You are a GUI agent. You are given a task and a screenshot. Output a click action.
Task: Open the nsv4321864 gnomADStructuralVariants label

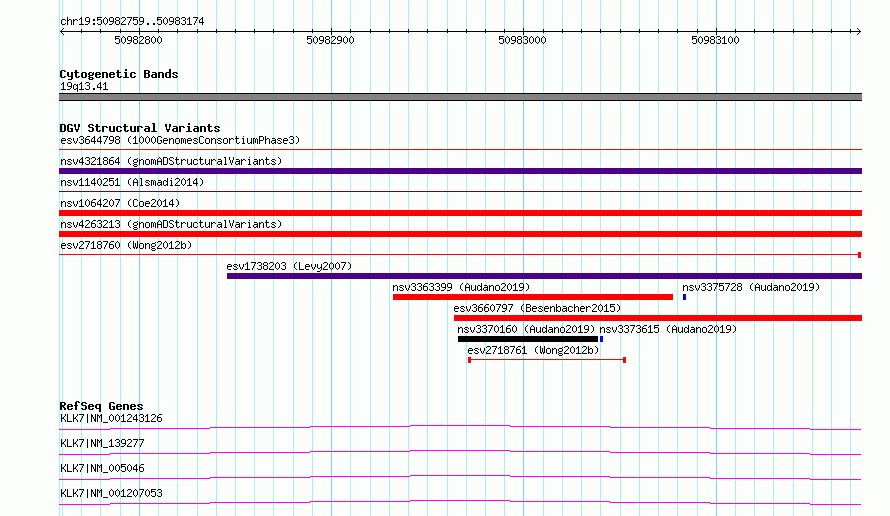pos(171,161)
